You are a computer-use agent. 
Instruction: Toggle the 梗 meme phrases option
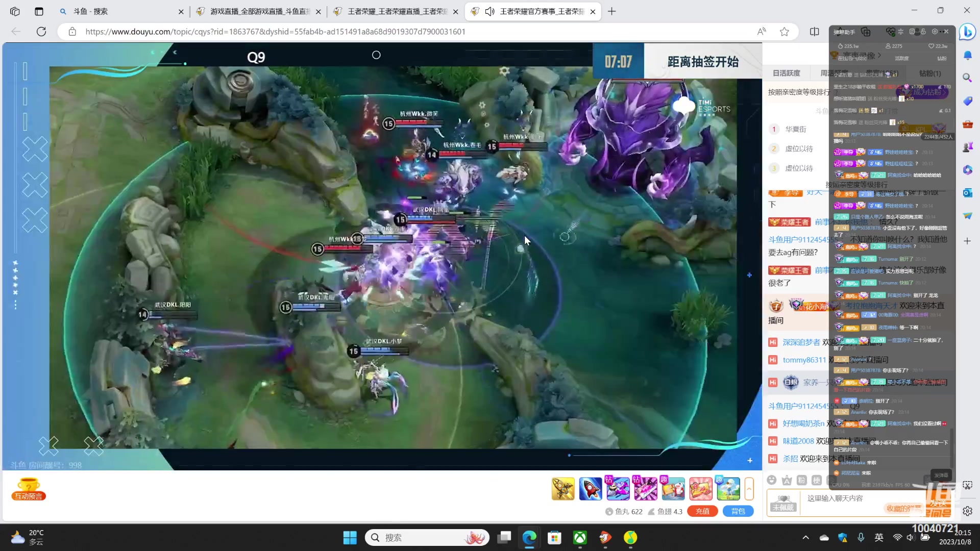pyautogui.click(x=817, y=480)
